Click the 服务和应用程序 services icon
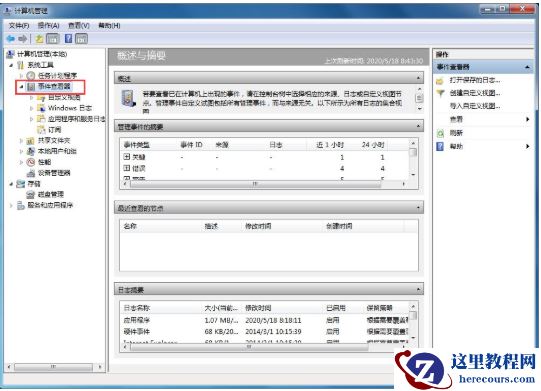This screenshot has width=541, height=391. (21, 205)
